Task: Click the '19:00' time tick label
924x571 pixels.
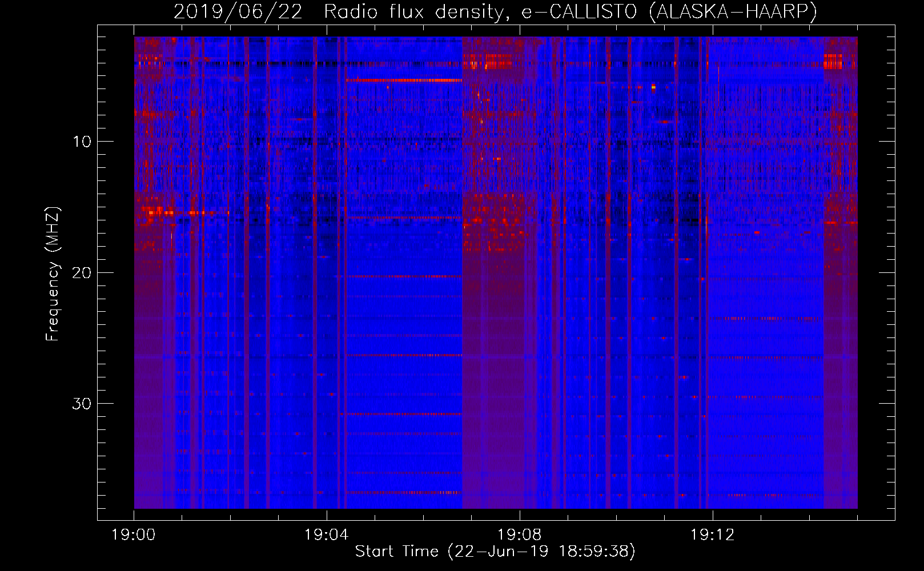Action: coord(134,535)
